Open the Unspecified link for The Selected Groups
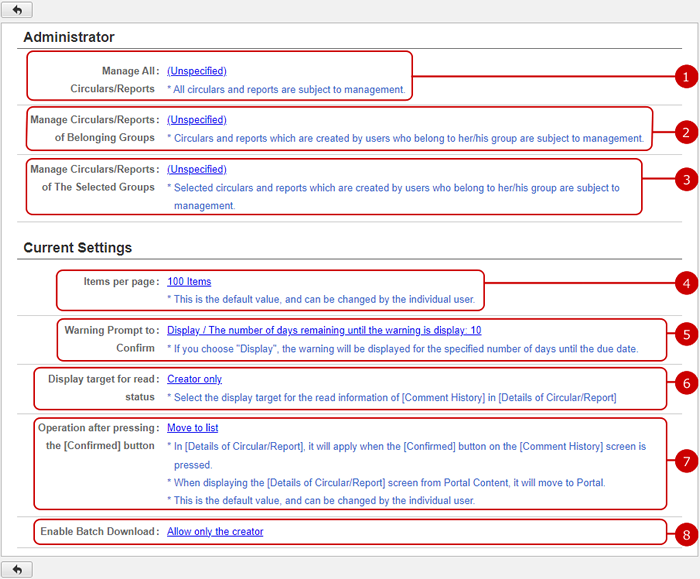 [197, 169]
